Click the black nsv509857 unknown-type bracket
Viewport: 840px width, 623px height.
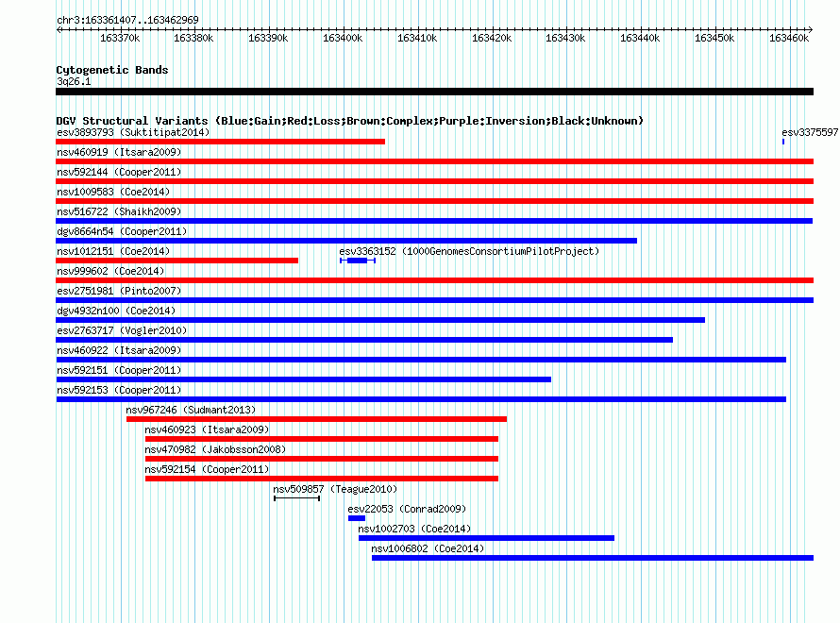coord(296,498)
